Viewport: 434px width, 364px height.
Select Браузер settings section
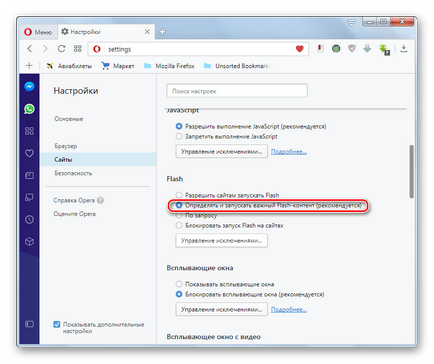(66, 146)
